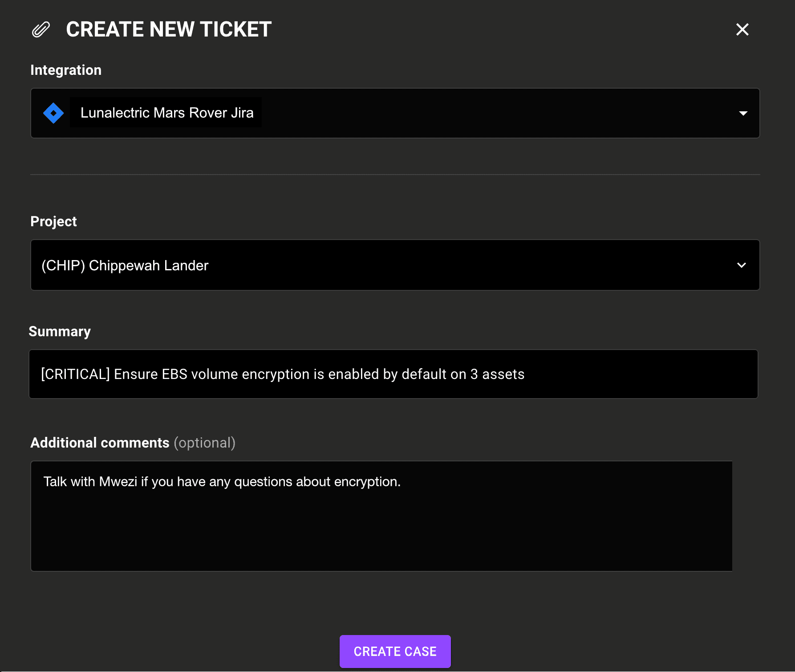Click the 'Lunalectric Mars Rover Jira' label text

(166, 113)
